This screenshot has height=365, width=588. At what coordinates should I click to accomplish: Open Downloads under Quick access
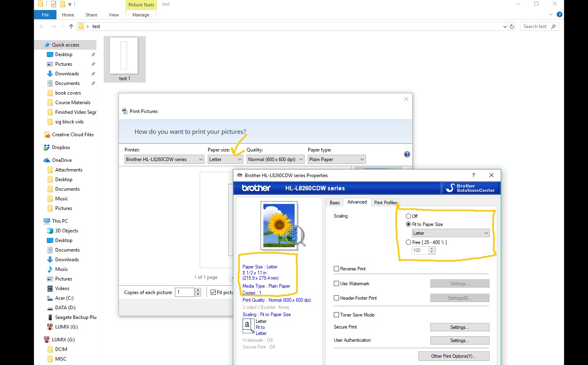(67, 74)
